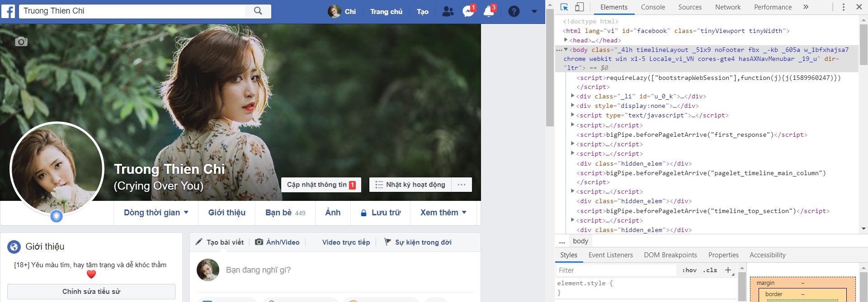Select the bigPipe "first_response" script row

[x=692, y=135]
